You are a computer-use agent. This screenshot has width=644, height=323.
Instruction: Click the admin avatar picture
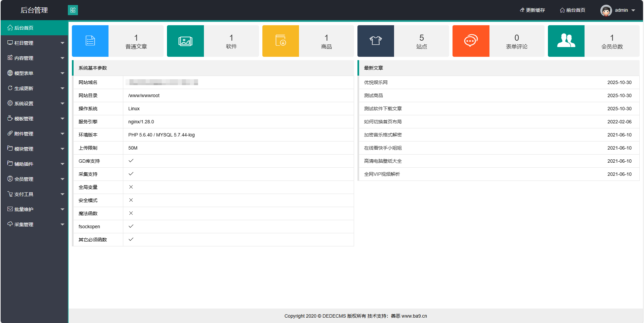[606, 10]
